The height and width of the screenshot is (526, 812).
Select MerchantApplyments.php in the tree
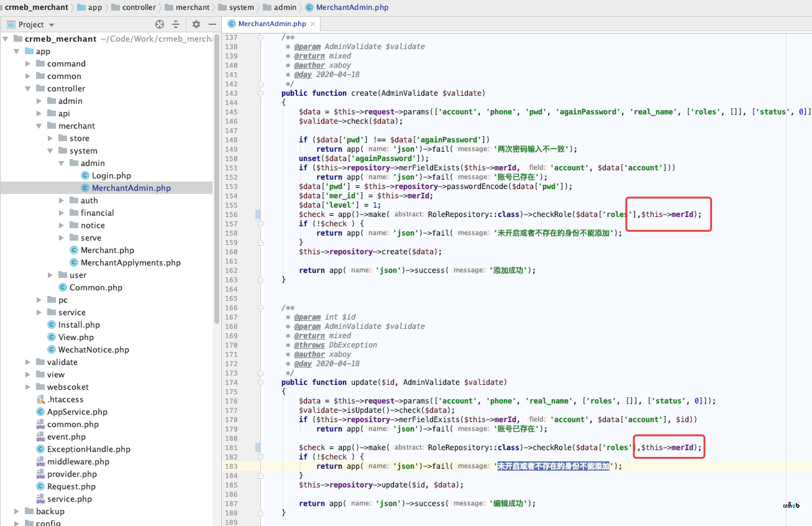(x=130, y=262)
